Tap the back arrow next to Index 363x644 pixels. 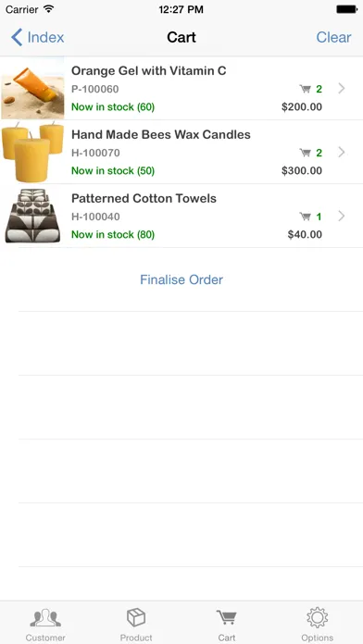pos(17,37)
